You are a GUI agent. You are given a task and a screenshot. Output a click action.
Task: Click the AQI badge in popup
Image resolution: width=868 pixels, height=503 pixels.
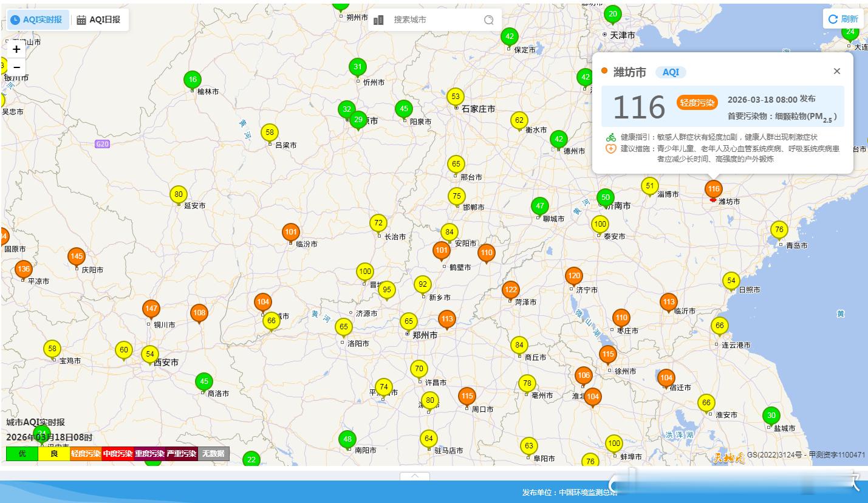[x=671, y=72]
